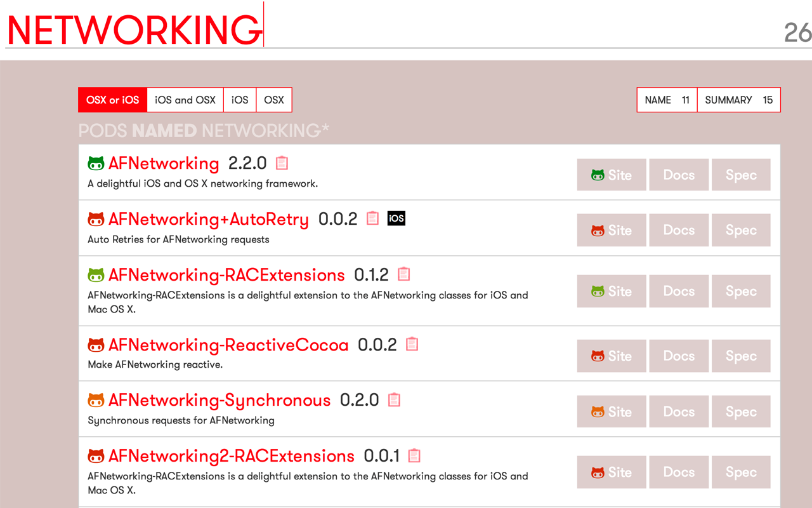
Task: Click text 'Make AFNetworking reactive.'
Action: click(155, 364)
